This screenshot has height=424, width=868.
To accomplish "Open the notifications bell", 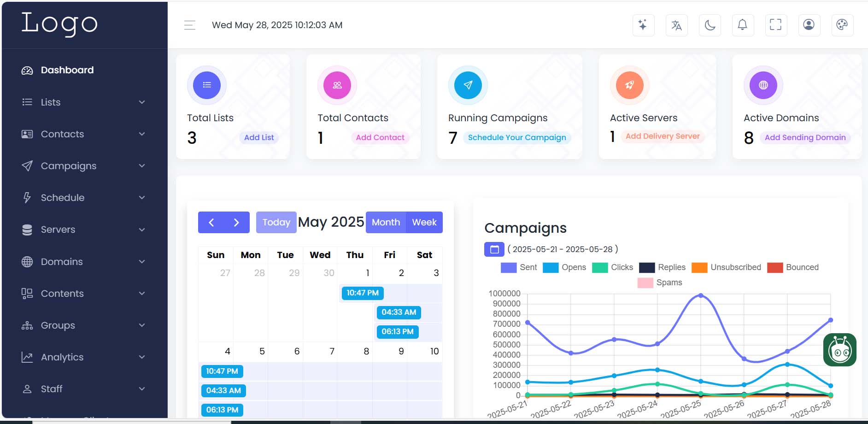I will [x=743, y=25].
